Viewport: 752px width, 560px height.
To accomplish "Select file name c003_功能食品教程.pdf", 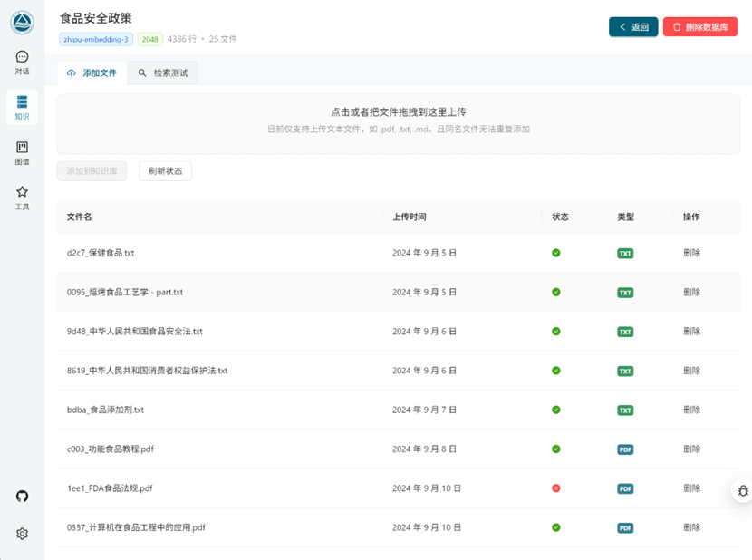I will [111, 449].
